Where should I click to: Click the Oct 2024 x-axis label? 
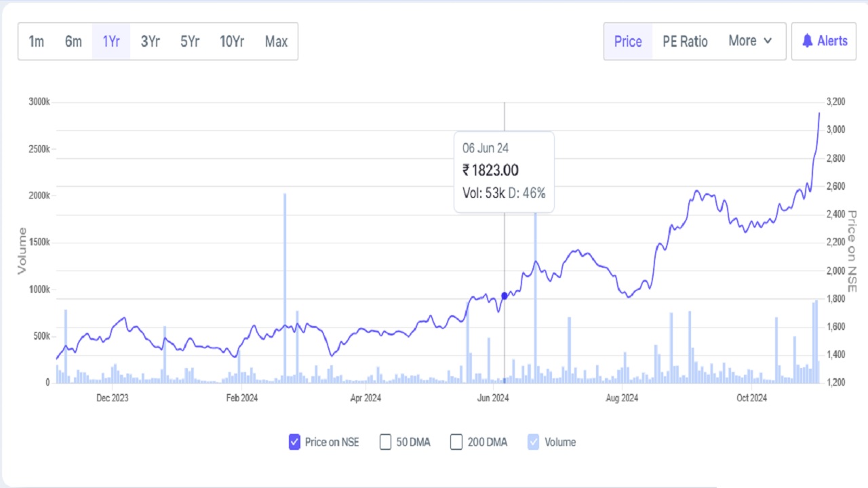pos(751,398)
